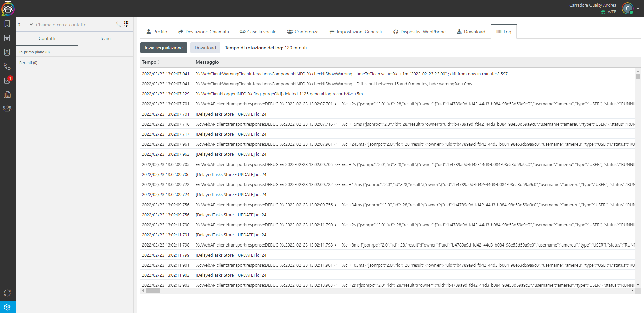Click the vertical scrollbar thumb in log

click(x=638, y=76)
